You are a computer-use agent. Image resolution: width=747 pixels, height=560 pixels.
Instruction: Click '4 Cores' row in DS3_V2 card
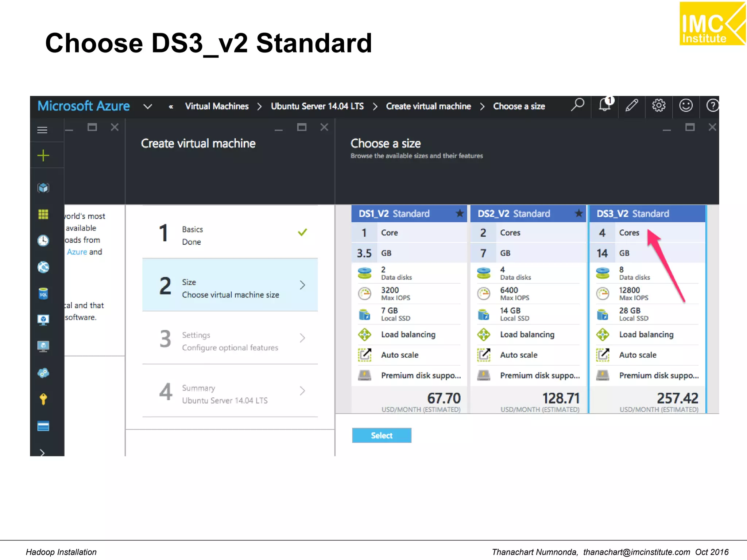tap(647, 233)
